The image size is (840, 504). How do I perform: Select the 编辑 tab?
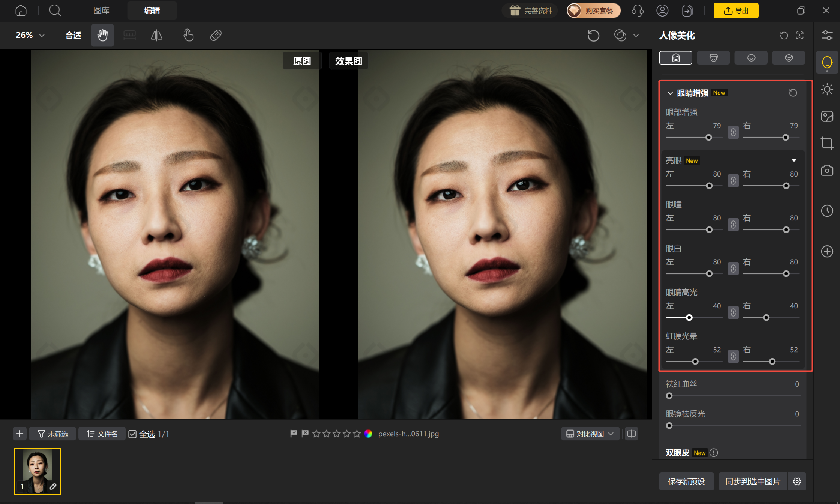coord(152,10)
